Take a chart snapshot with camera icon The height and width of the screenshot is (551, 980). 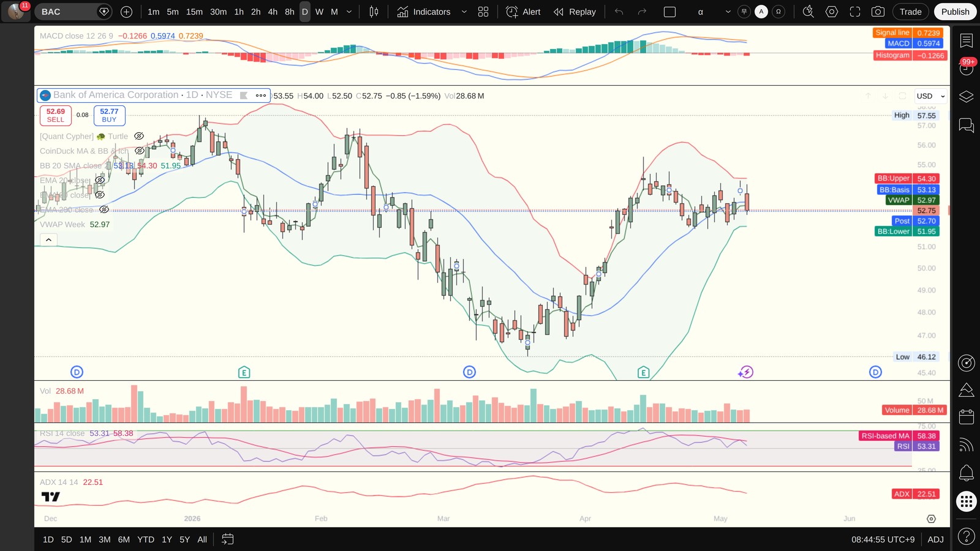click(x=878, y=12)
